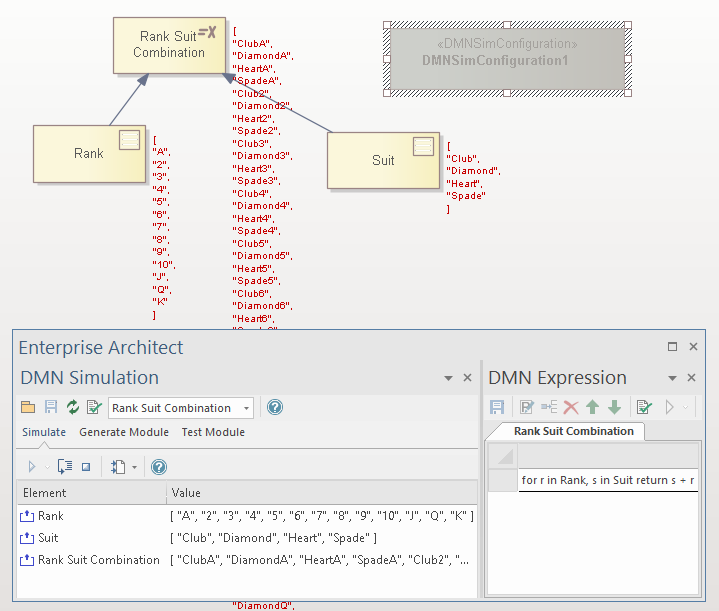Click the help icon next to the dropdown
Viewport: 719px width, 611px height.
(275, 407)
